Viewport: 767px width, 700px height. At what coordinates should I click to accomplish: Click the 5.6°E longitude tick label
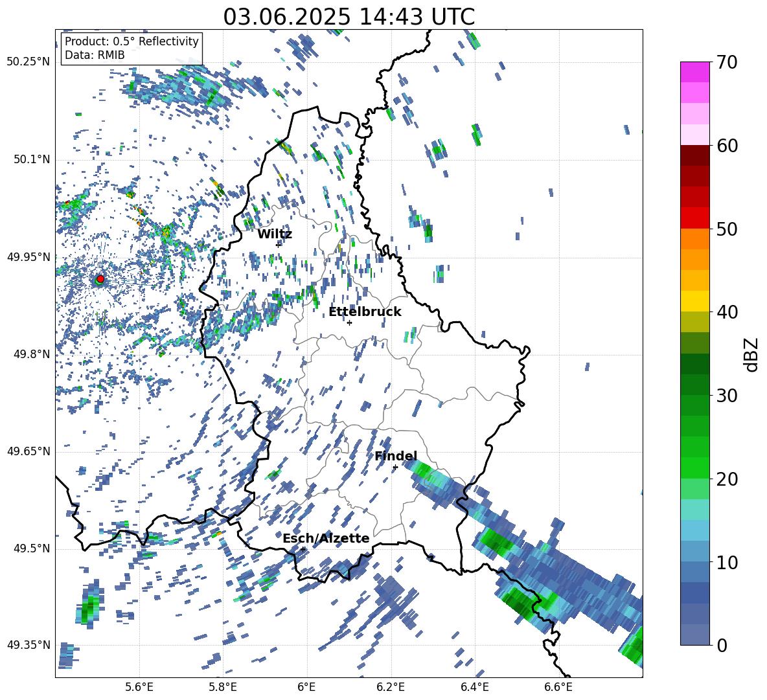tap(139, 687)
